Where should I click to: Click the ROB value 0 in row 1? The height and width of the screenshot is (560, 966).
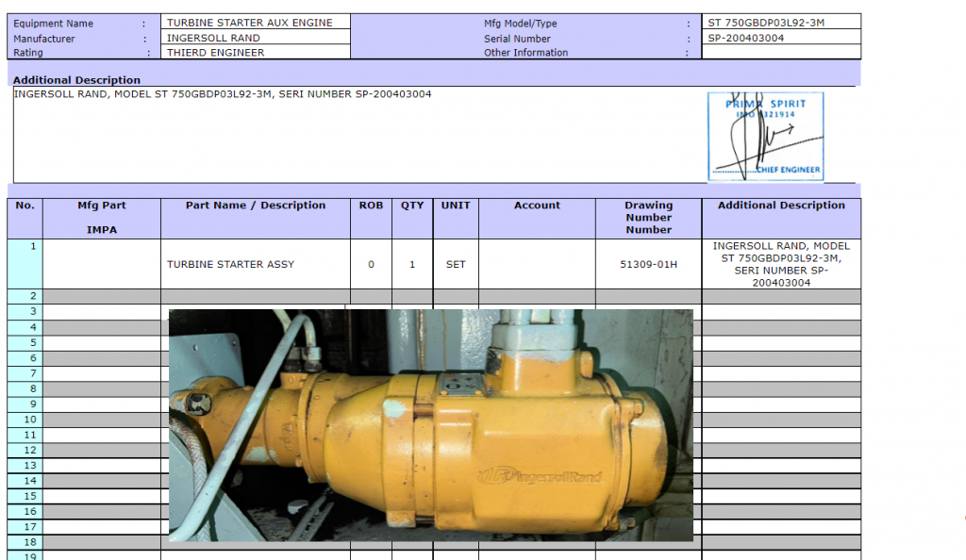(x=371, y=265)
